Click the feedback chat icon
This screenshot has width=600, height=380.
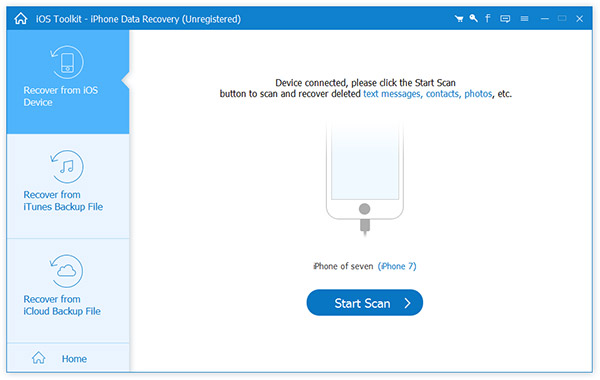coord(505,18)
